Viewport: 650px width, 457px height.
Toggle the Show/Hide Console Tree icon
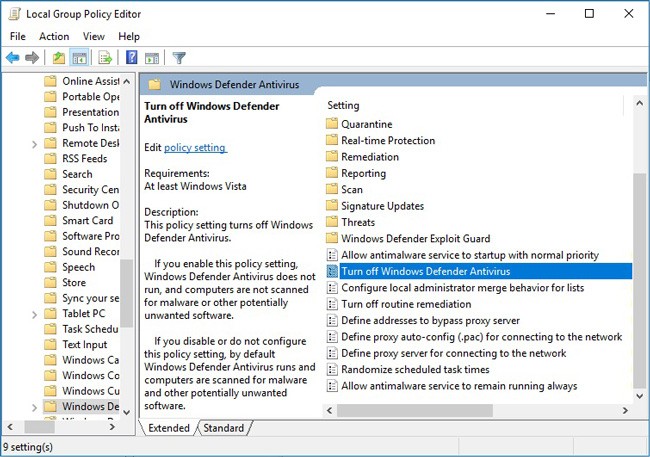coord(79,58)
